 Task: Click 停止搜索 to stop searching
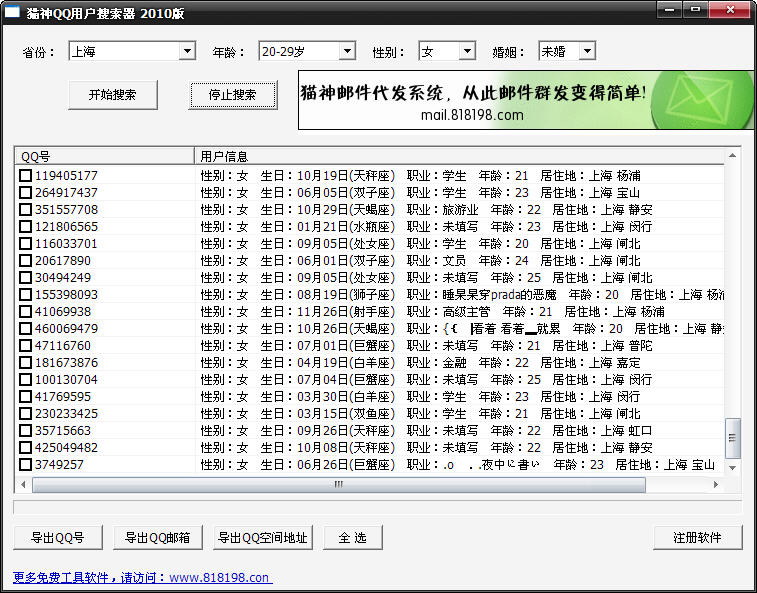pyautogui.click(x=233, y=95)
